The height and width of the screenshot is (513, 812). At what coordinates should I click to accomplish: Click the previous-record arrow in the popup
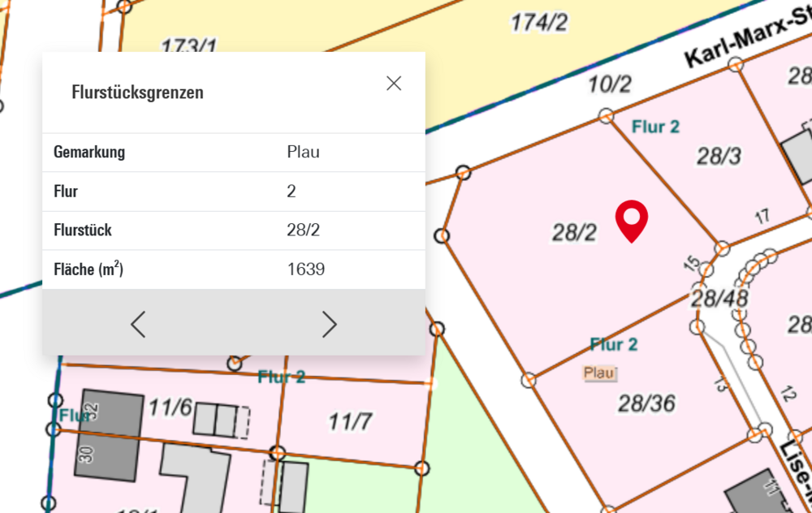point(138,323)
